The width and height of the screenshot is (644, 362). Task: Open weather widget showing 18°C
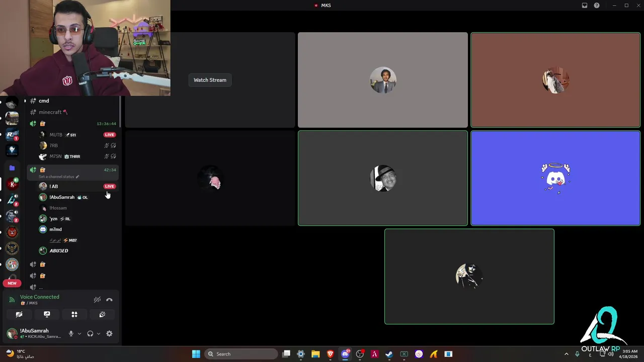[20, 354]
